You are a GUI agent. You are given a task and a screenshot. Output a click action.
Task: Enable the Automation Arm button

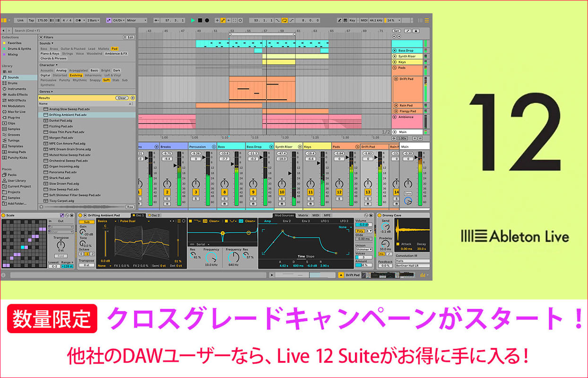click(223, 20)
